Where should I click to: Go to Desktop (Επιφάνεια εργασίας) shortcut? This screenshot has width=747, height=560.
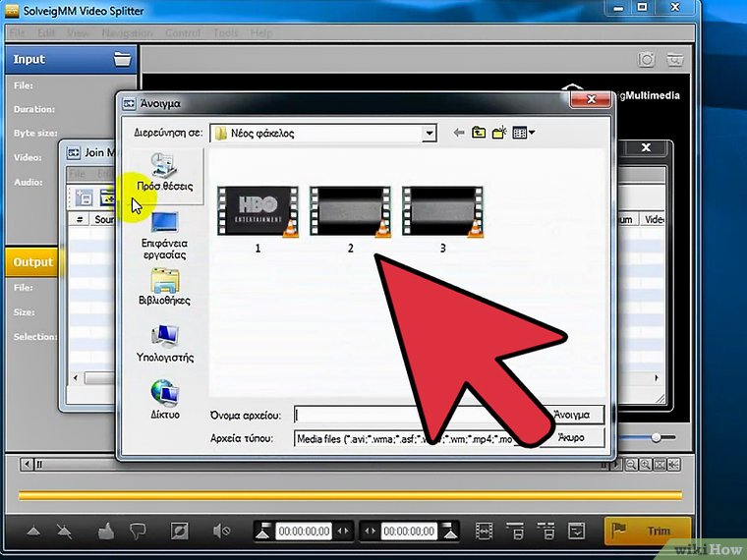point(164,234)
